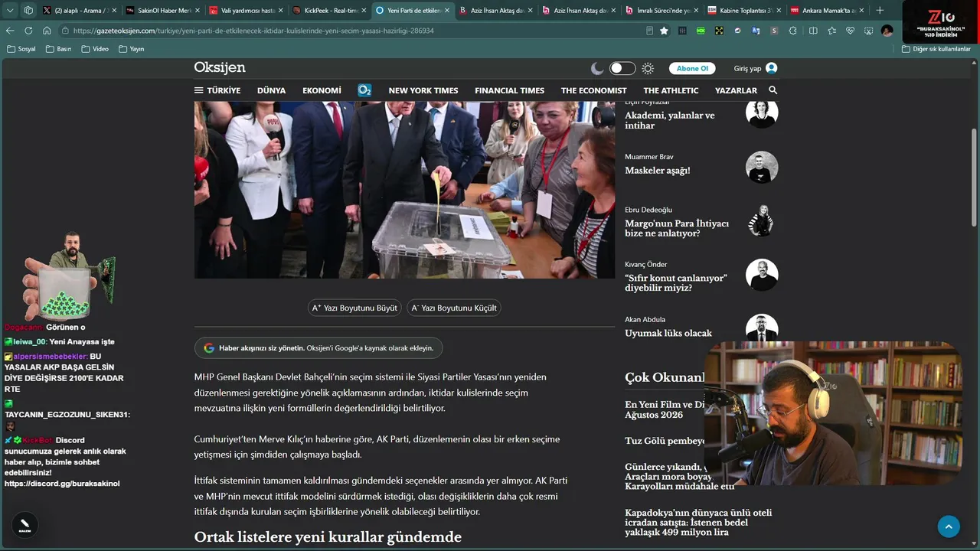Open column 'Uyumak lüks olacak'
This screenshot has height=551, width=980.
pos(668,333)
